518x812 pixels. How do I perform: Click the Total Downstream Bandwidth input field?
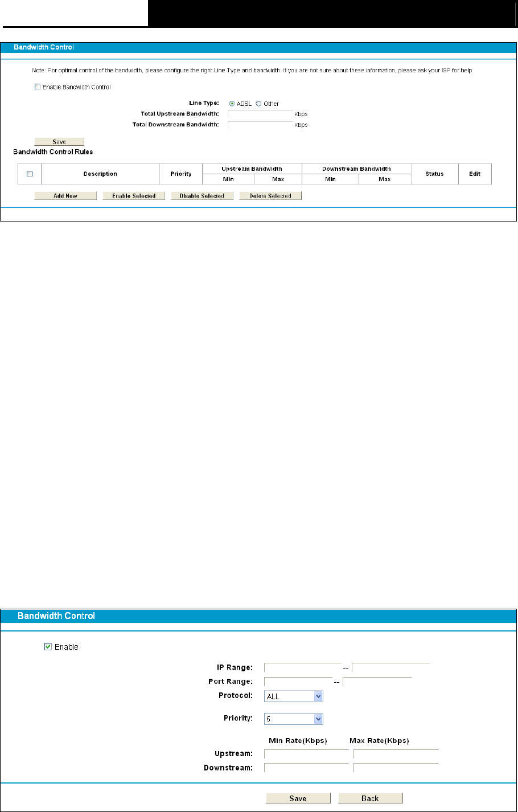(x=260, y=125)
